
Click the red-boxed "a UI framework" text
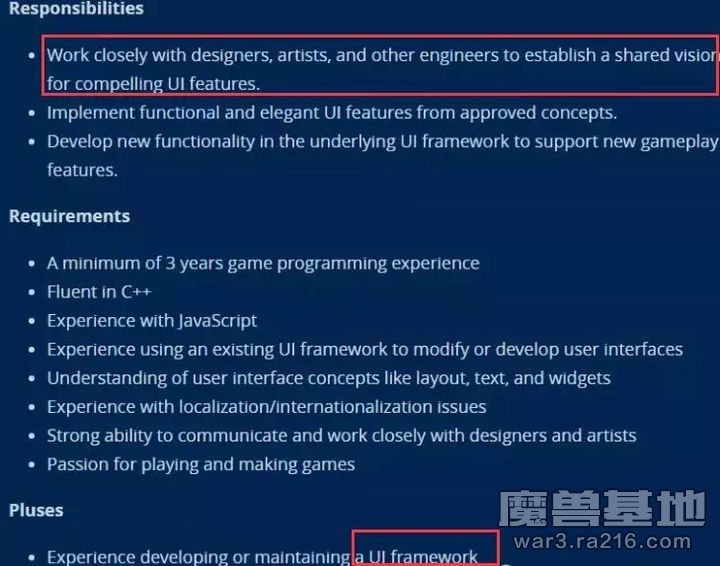[x=424, y=556]
